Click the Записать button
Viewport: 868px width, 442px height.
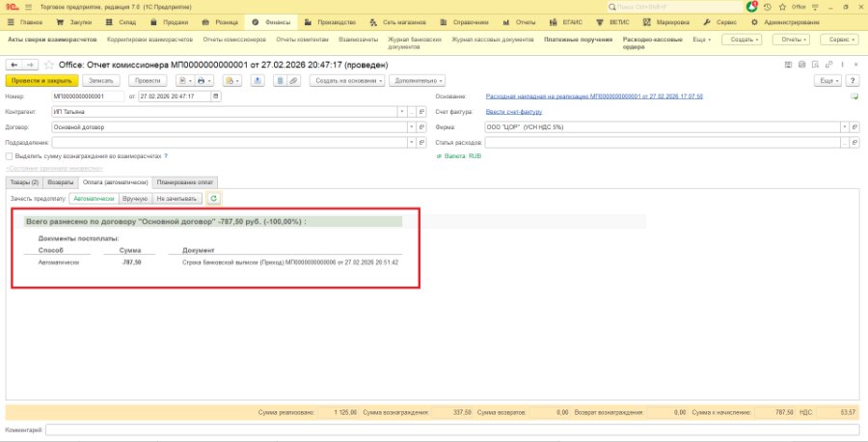pyautogui.click(x=101, y=81)
